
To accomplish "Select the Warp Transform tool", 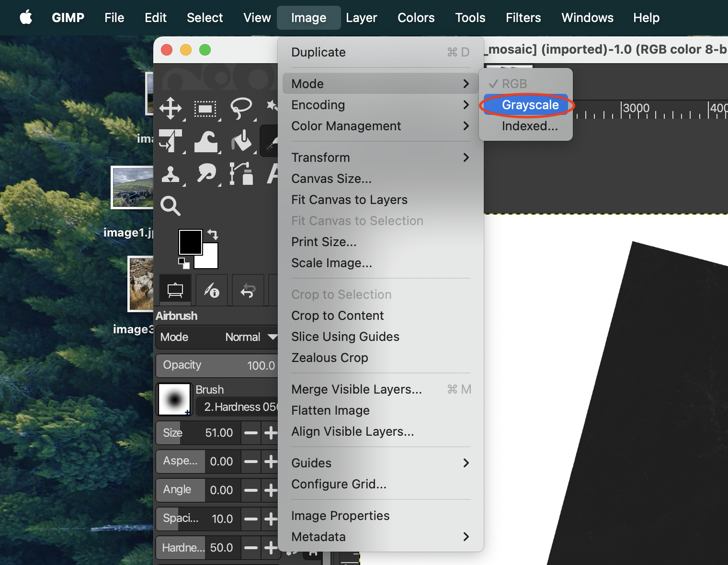I will [206, 141].
